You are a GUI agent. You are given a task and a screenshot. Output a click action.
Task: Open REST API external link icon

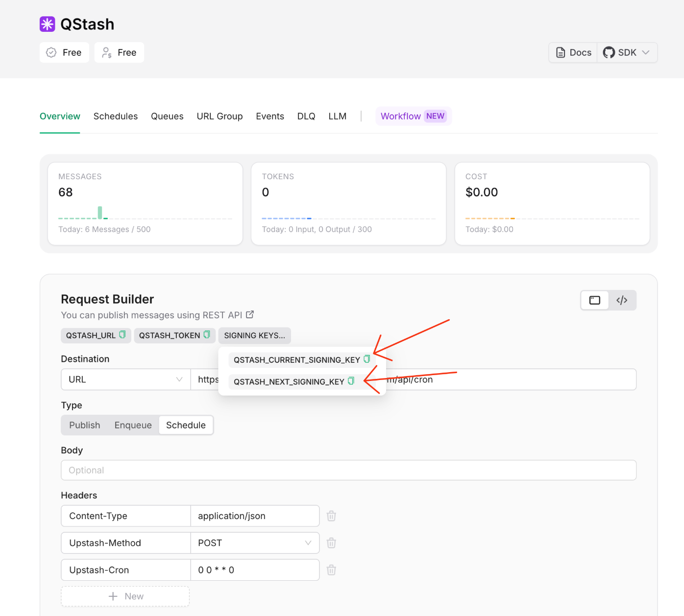click(x=250, y=314)
